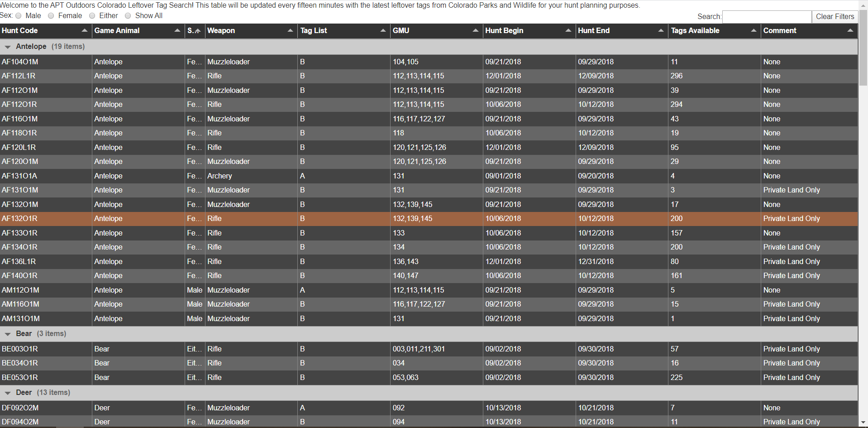Click the sort arrow in Tag List column
Viewport: 868px width, 428px height.
tap(383, 31)
